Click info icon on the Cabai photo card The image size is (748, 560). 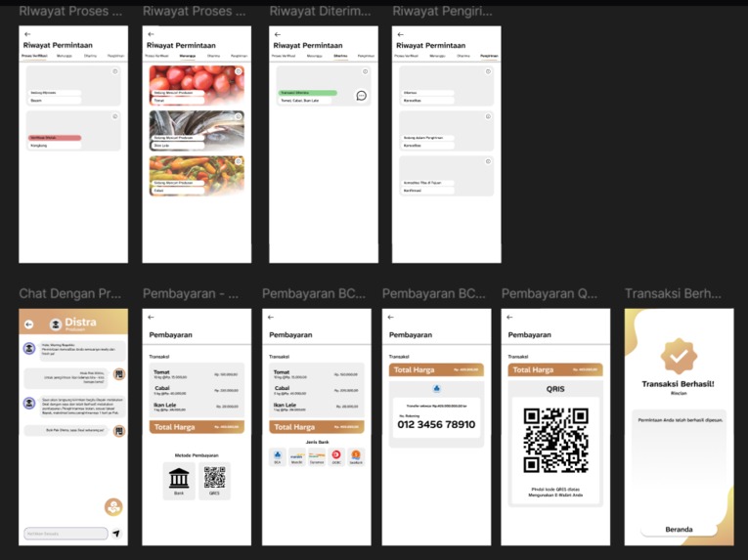click(239, 161)
